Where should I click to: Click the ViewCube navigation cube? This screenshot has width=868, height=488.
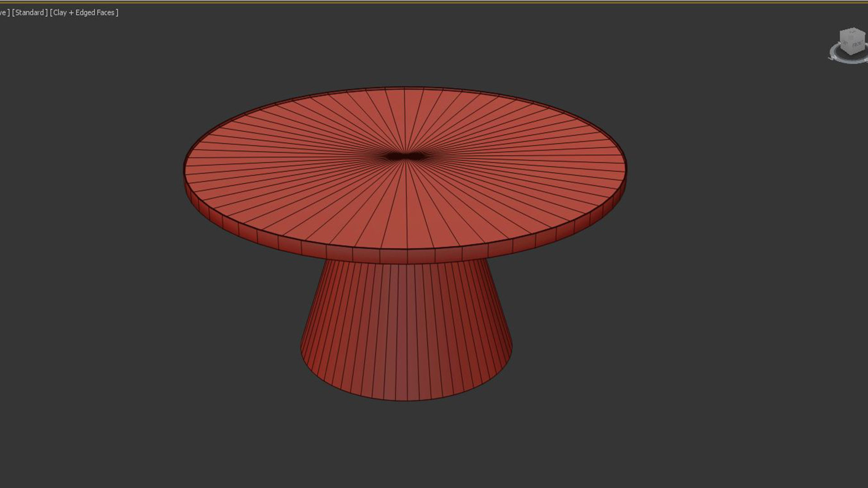click(852, 41)
